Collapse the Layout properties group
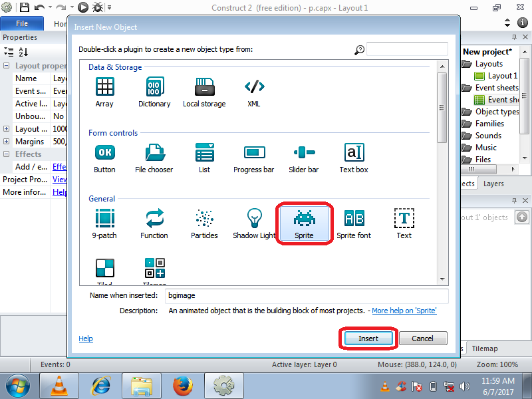532x399 pixels. [x=7, y=65]
